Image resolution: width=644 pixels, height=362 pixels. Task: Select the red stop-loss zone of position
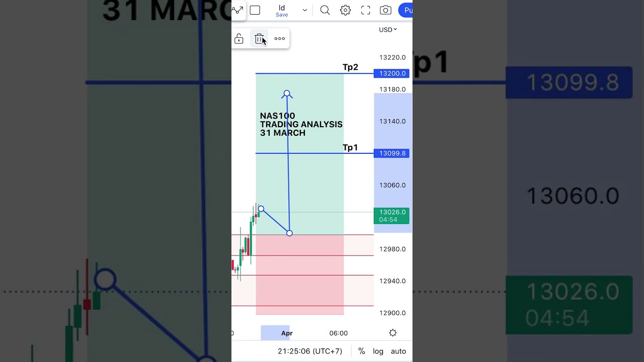tap(300, 275)
